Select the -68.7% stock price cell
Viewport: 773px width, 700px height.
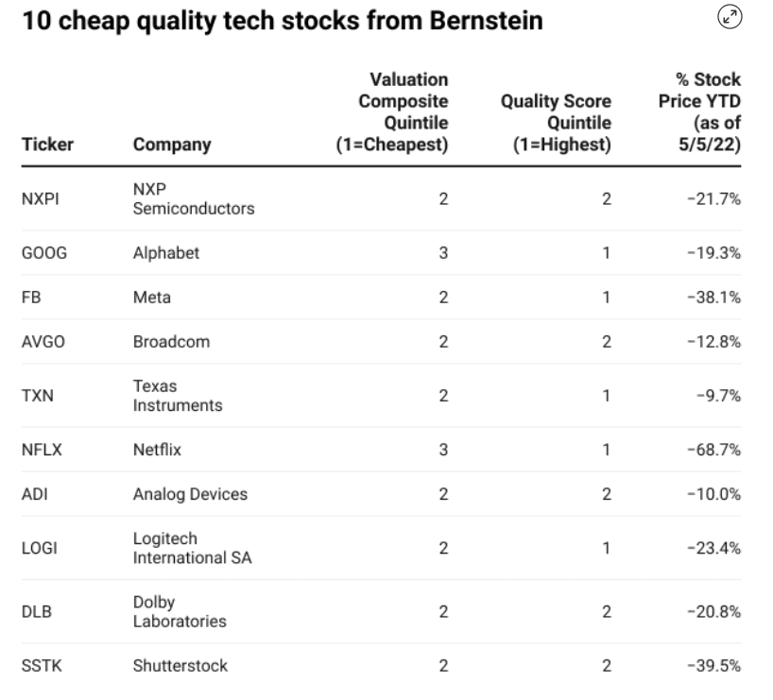click(714, 451)
